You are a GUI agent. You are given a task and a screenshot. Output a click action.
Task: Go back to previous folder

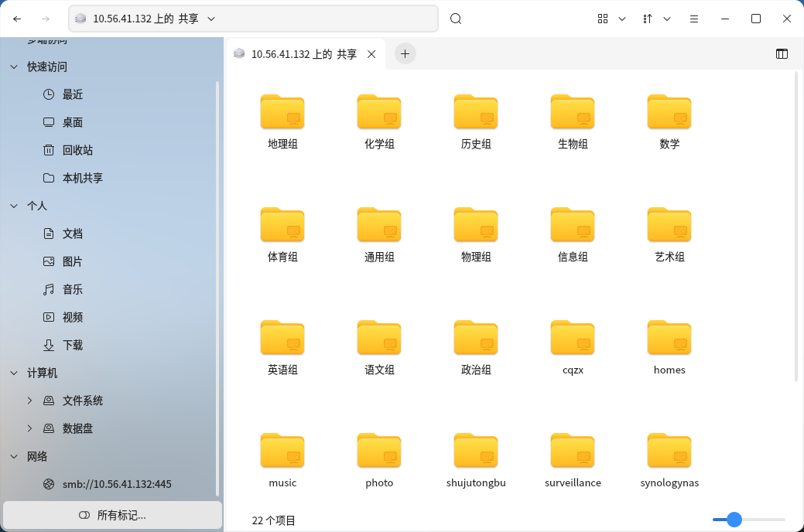[x=17, y=19]
